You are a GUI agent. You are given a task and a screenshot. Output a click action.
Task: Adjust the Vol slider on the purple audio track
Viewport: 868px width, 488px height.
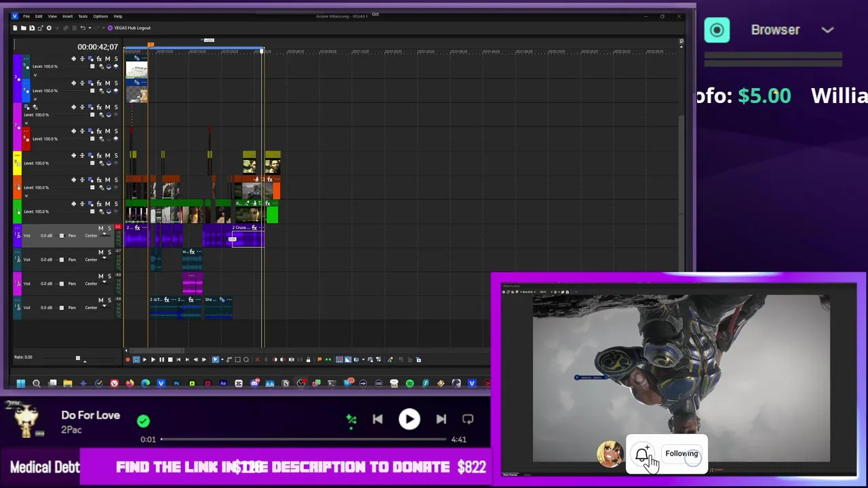click(x=62, y=235)
